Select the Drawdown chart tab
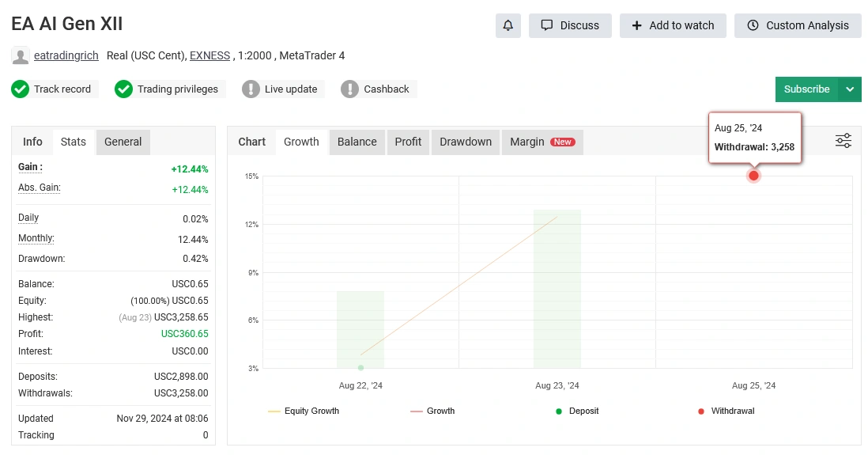 click(x=466, y=142)
